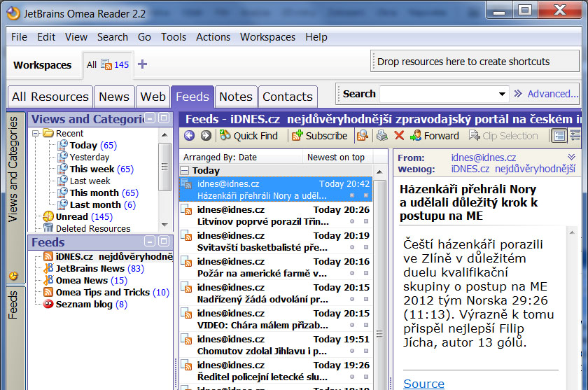
Task: Click the Subscribe feed button
Action: tap(319, 135)
